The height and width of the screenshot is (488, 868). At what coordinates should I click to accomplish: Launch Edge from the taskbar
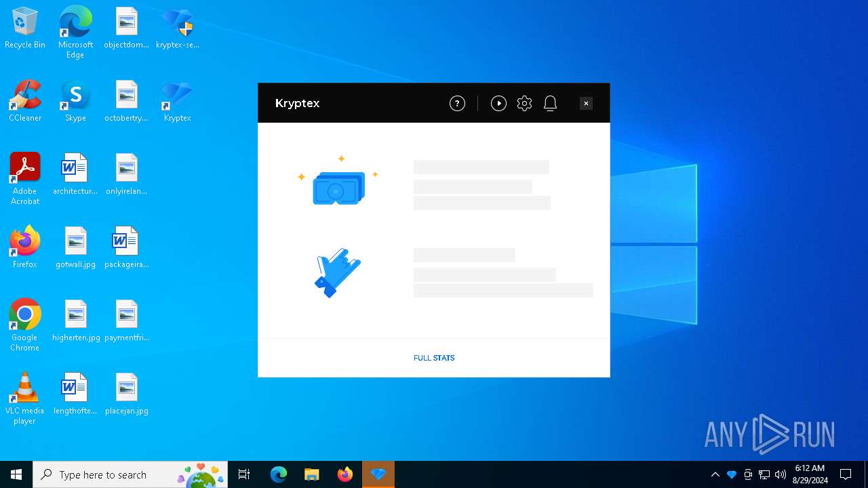[279, 474]
